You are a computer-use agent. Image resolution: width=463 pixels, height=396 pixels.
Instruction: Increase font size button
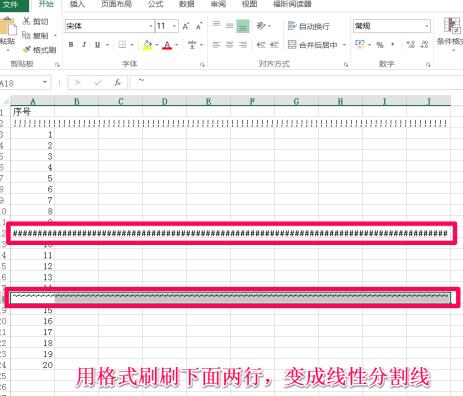[x=186, y=26]
